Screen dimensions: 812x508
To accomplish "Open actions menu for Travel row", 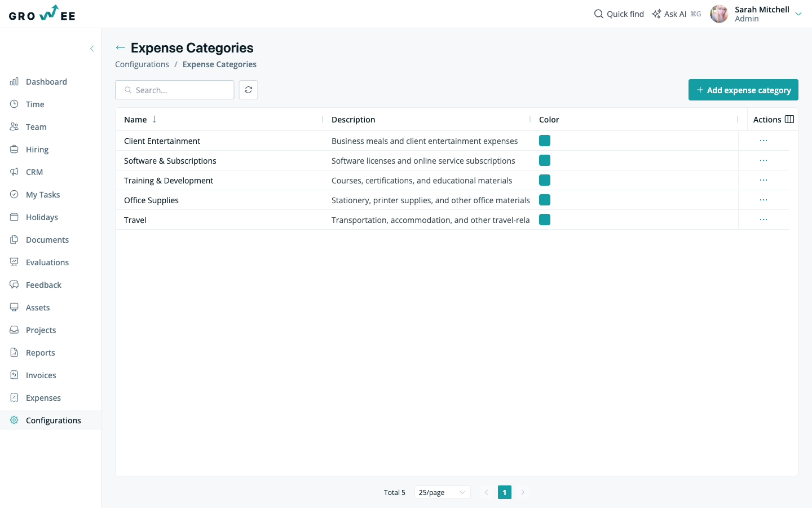I will (x=764, y=220).
